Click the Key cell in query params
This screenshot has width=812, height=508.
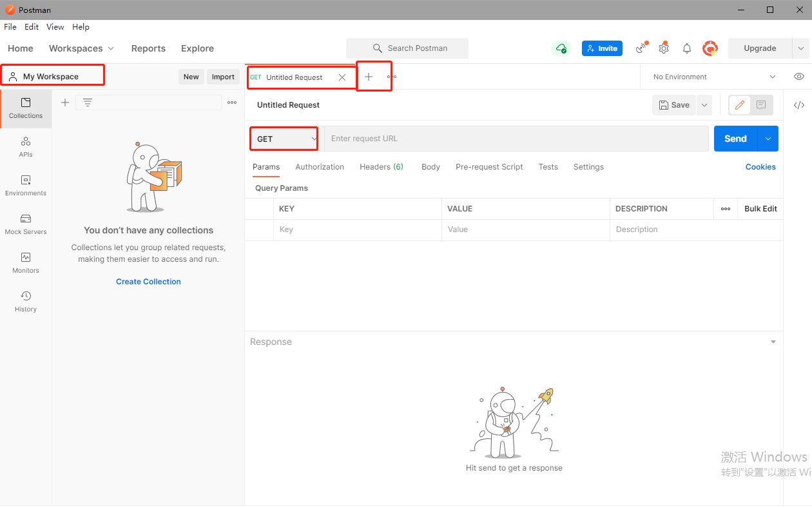coord(358,230)
